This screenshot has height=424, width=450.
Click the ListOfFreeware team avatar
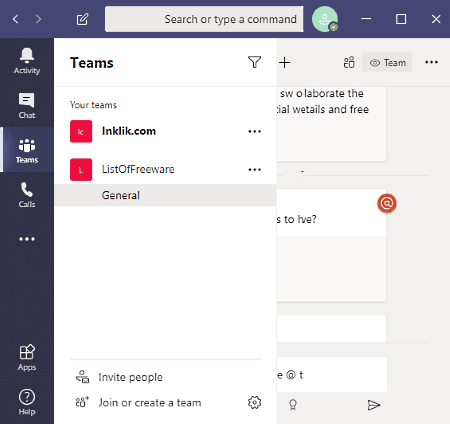(x=81, y=170)
